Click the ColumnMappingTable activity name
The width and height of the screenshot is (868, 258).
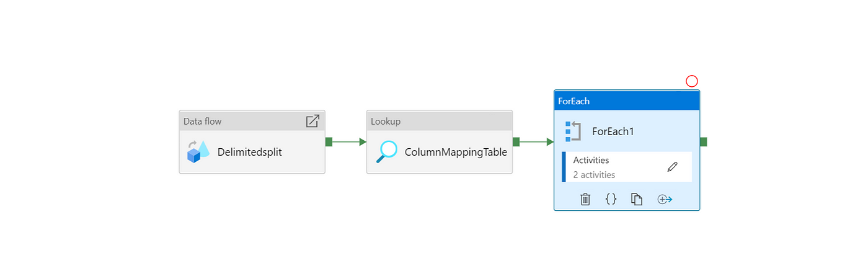click(x=456, y=152)
